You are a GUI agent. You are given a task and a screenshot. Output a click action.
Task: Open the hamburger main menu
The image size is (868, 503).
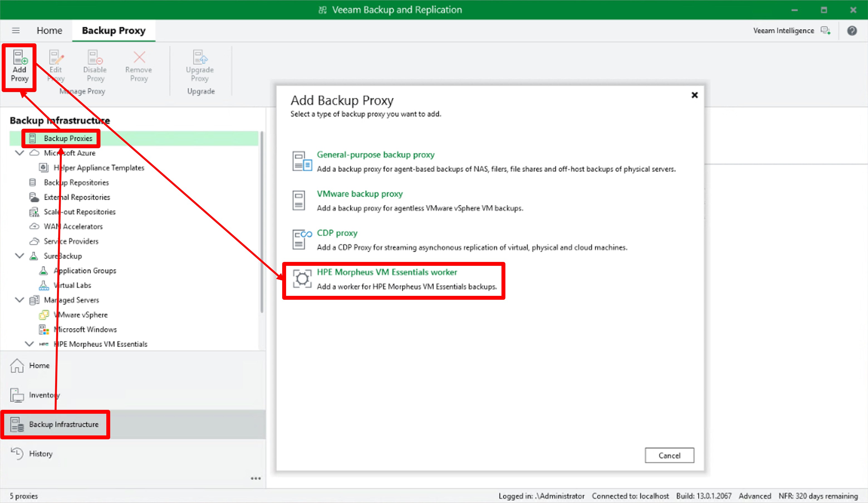coord(16,31)
